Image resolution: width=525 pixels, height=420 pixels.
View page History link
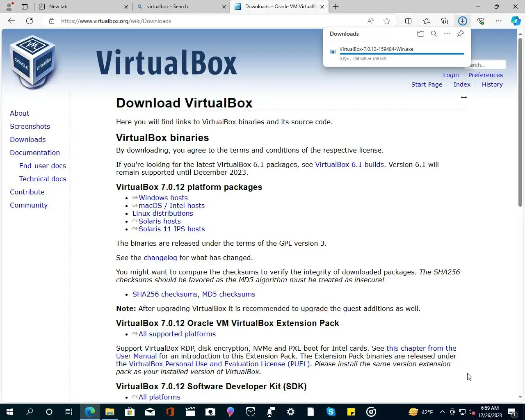coord(492,84)
